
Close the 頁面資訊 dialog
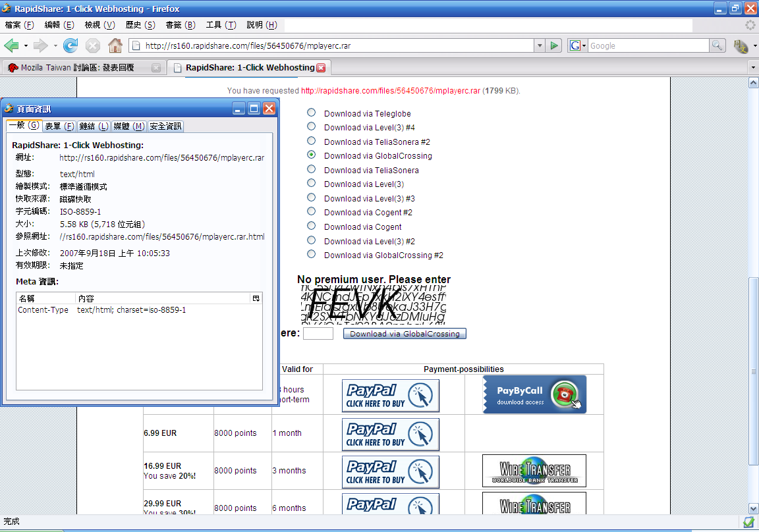click(269, 109)
